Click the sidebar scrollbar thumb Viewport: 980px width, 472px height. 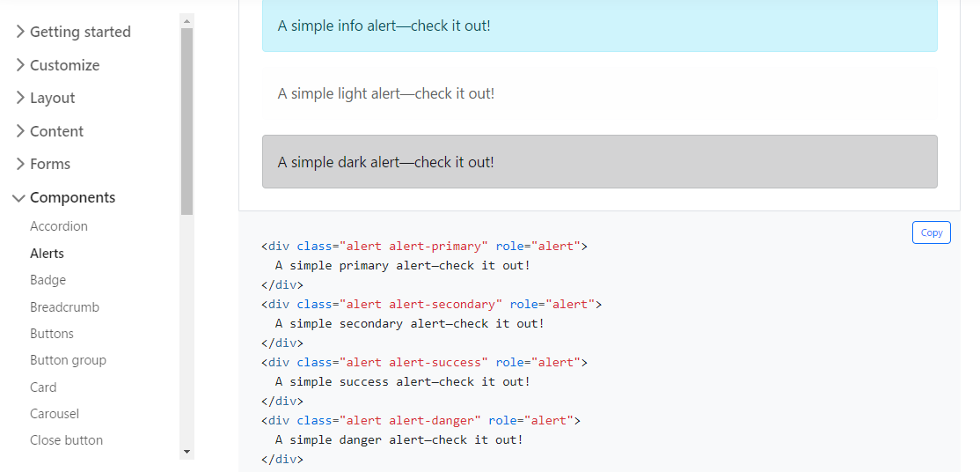tap(186, 122)
